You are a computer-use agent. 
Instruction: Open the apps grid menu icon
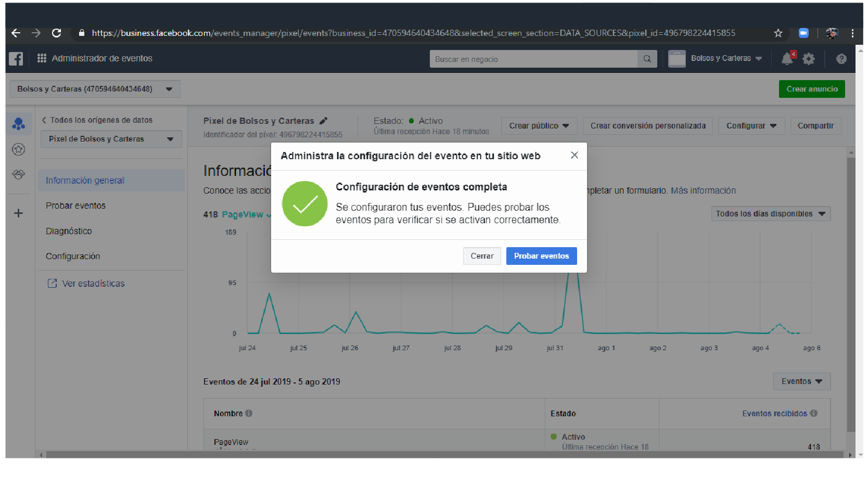(42, 58)
